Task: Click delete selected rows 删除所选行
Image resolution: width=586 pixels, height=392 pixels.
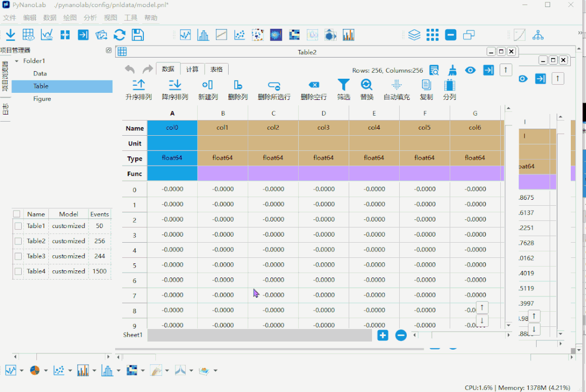Action: coord(274,90)
